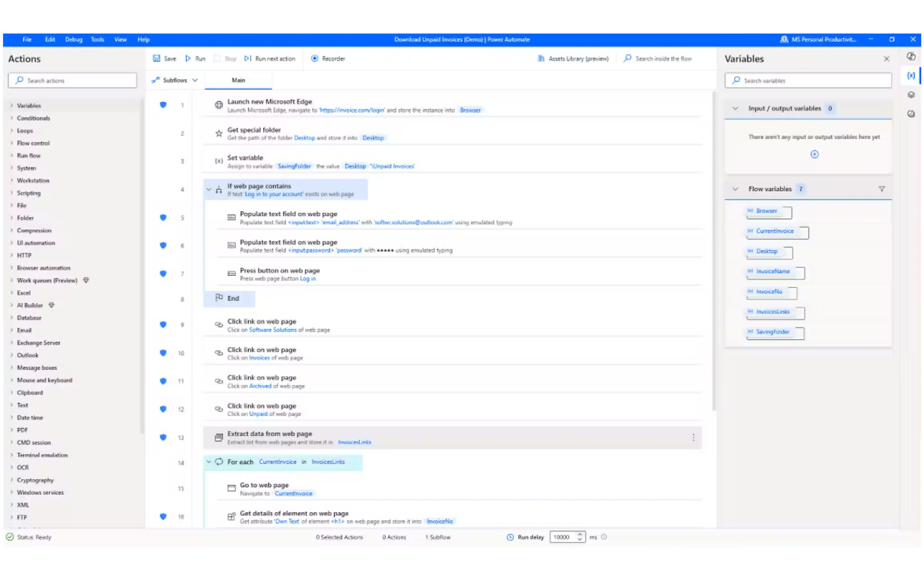Viewport: 924px width, 583px height.
Task: Click the flow workspace vertical scrollbar
Action: pos(713,251)
